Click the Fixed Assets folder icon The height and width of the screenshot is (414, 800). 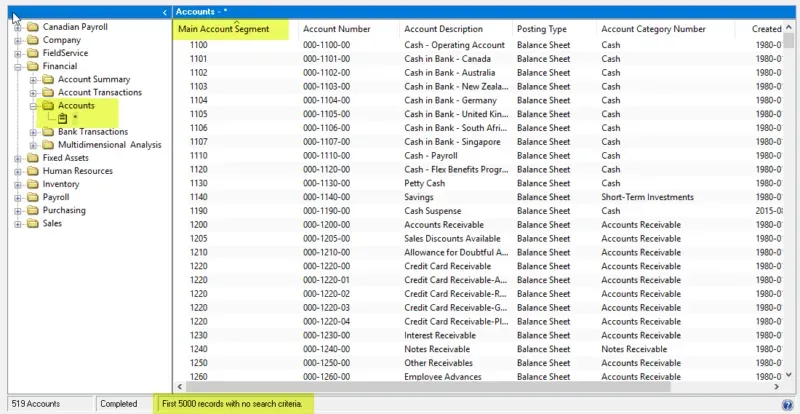tap(32, 158)
